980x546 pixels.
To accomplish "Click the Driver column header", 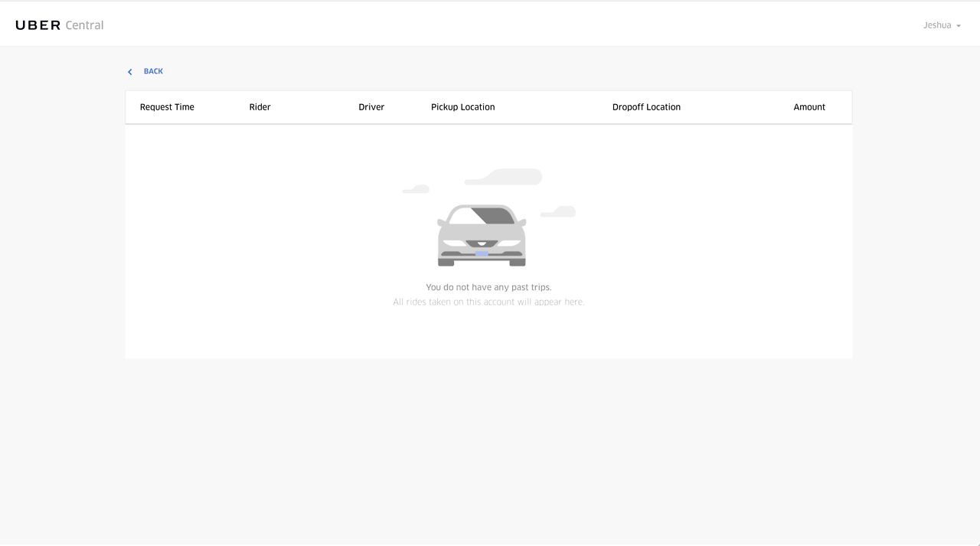I will tap(371, 107).
